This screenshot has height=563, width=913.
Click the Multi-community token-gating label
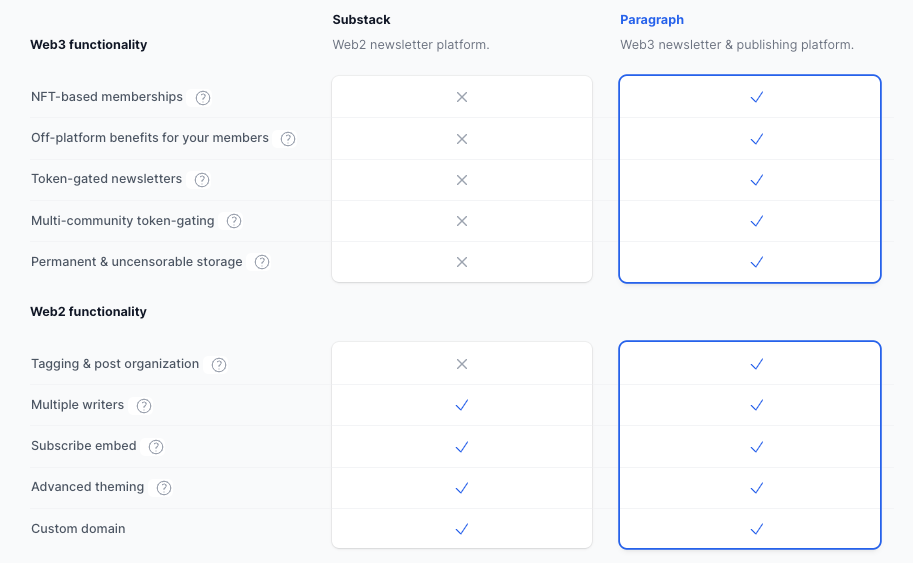122,221
